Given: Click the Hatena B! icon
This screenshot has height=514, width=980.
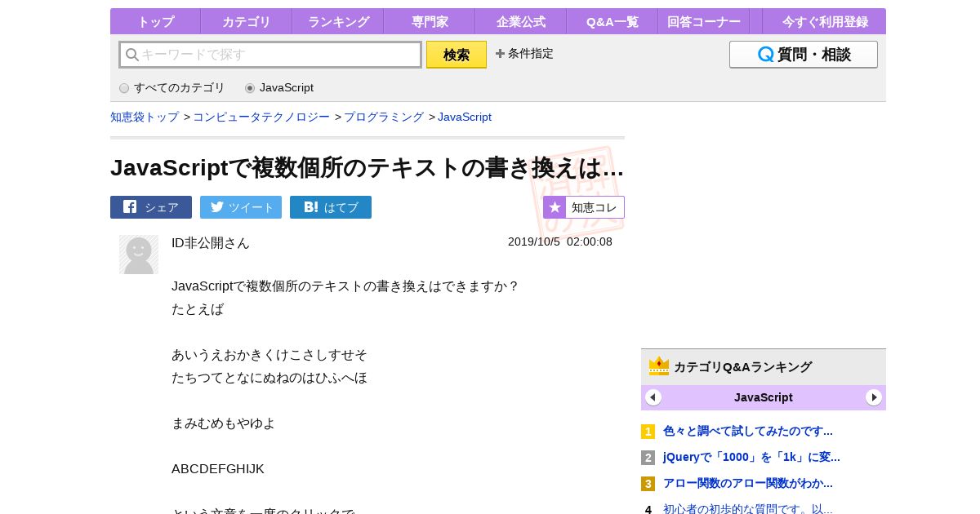Looking at the screenshot, I should 310,207.
